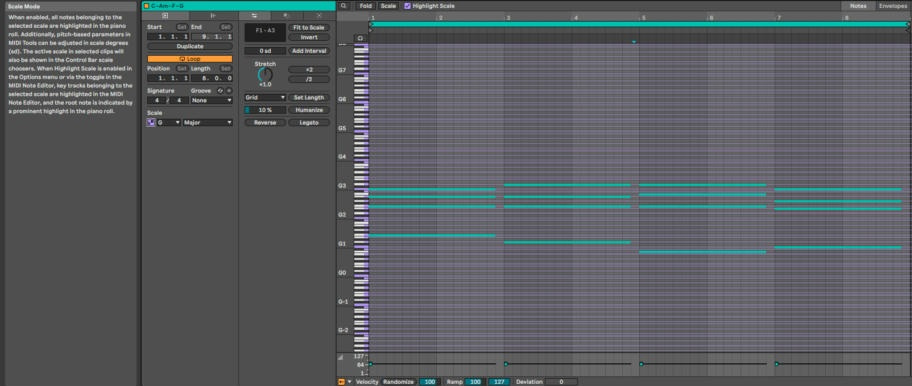Click the F1 - A3 pitch range display
The image size is (912, 386).
pos(265,33)
